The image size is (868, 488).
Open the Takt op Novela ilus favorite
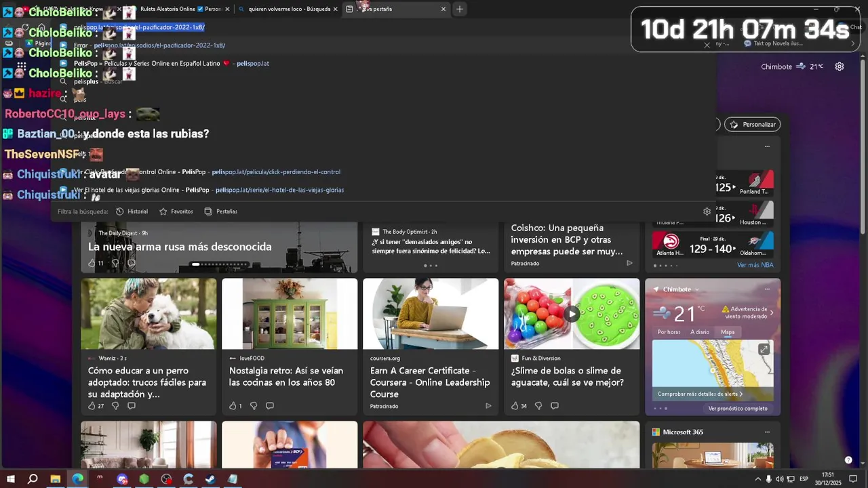coord(773,43)
